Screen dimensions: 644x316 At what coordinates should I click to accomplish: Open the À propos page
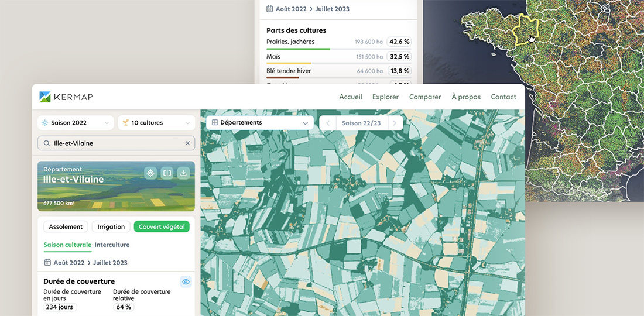(x=466, y=97)
